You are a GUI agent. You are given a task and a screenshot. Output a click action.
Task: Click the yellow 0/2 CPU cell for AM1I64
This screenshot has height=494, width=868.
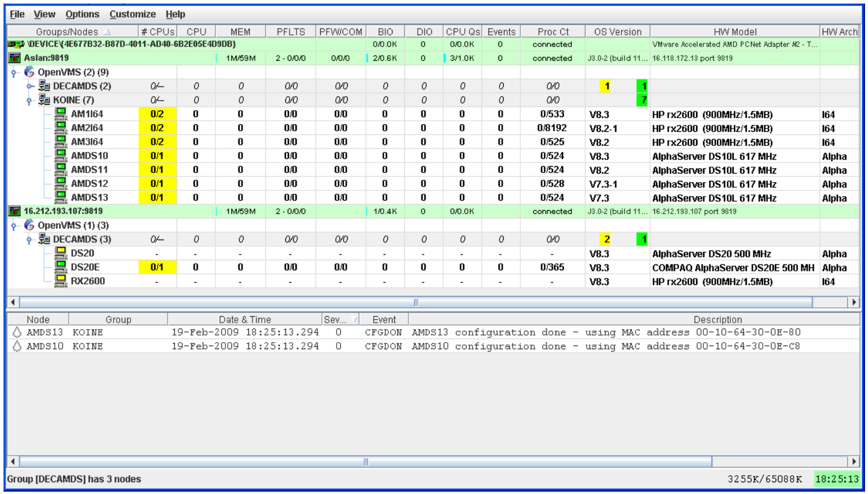click(x=157, y=114)
